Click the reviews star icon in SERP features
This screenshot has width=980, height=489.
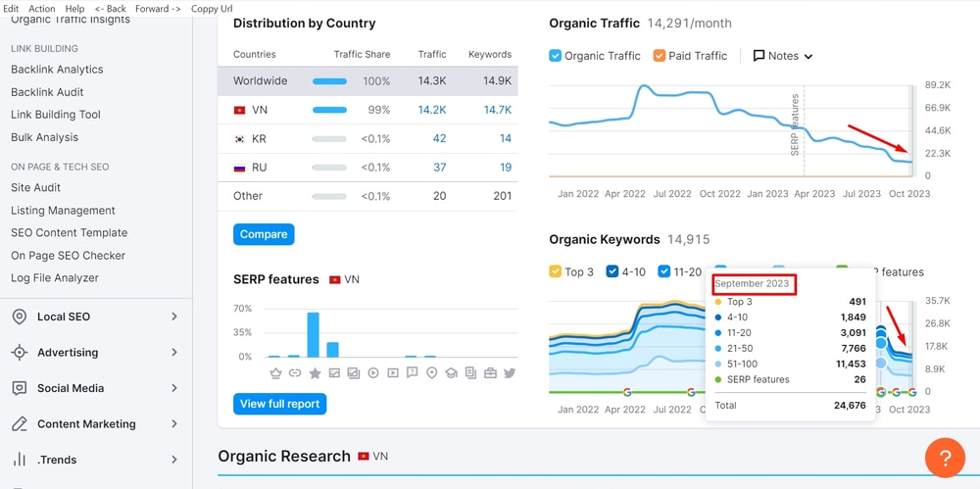pos(315,373)
